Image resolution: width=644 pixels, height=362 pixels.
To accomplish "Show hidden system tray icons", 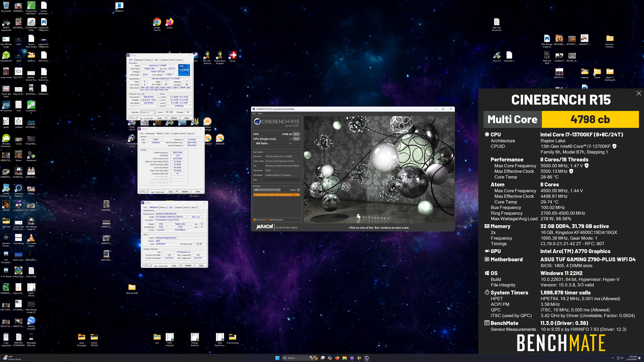I will (x=613, y=358).
